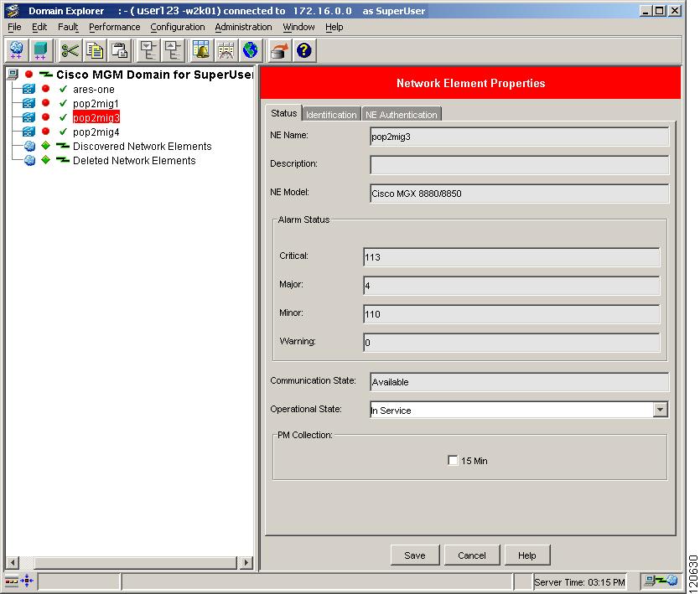This screenshot has height=594, width=700.
Task: Click the collapse tree toolbar icon
Action: (173, 50)
